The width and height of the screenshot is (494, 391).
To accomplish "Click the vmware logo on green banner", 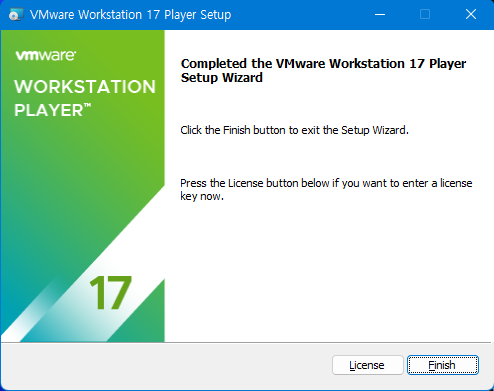I will click(x=46, y=55).
